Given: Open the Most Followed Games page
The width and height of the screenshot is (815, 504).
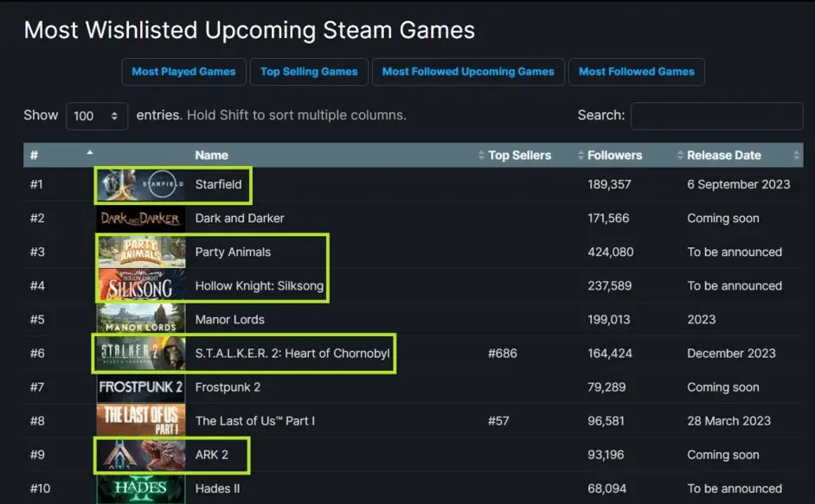Looking at the screenshot, I should click(x=636, y=72).
